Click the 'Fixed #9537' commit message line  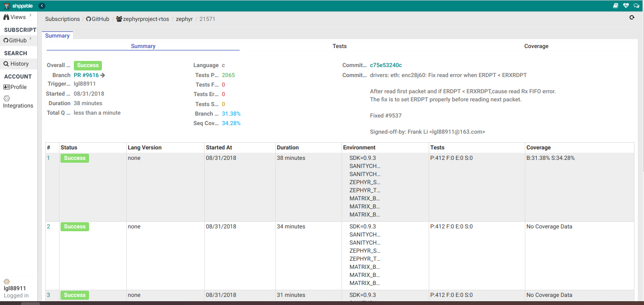coord(386,116)
